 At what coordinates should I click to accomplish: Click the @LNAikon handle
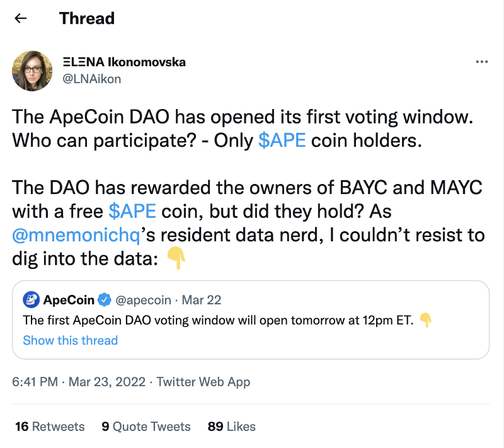[92, 79]
